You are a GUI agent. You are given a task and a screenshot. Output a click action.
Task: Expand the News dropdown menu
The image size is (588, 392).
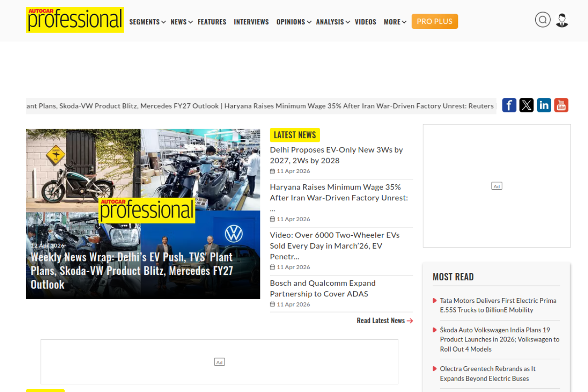point(181,22)
